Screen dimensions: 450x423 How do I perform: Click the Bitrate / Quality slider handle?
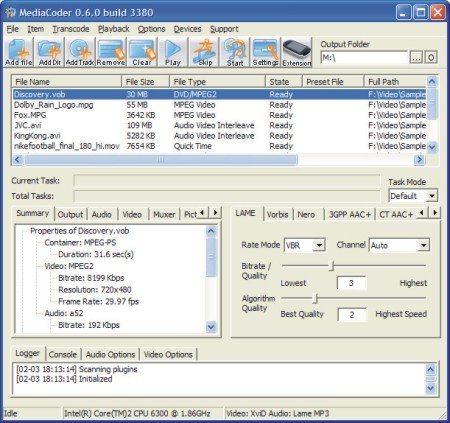tap(332, 266)
